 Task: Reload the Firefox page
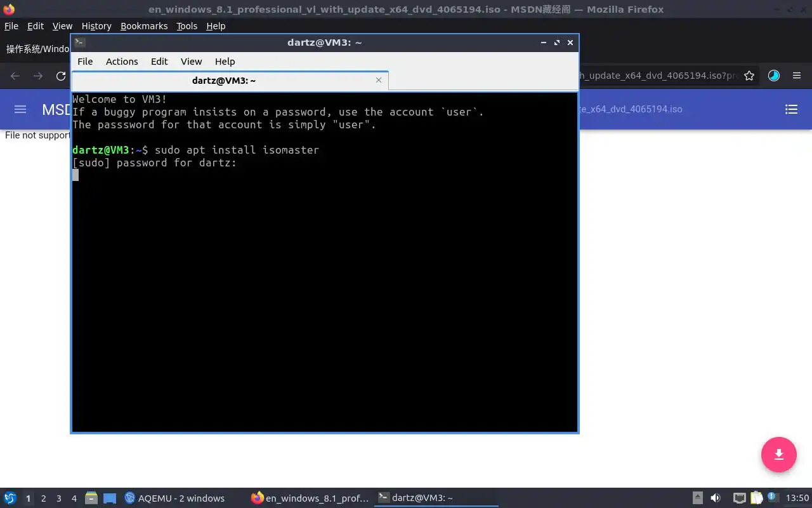coord(61,76)
